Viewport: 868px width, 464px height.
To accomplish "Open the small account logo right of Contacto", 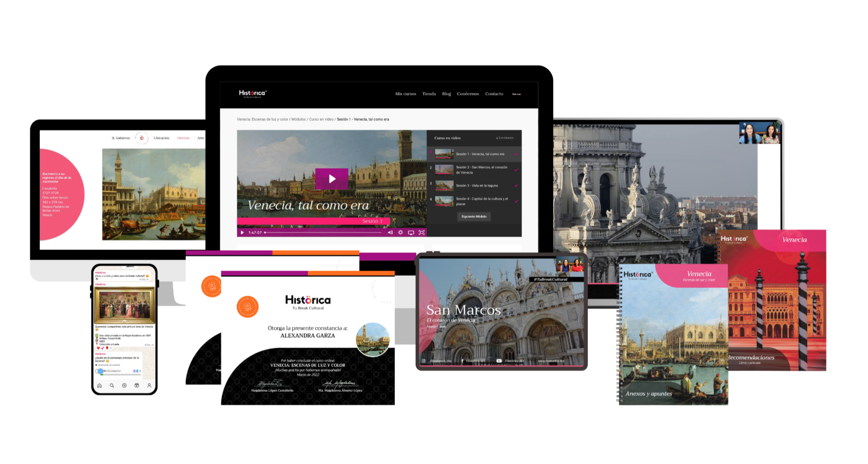I will (x=516, y=94).
